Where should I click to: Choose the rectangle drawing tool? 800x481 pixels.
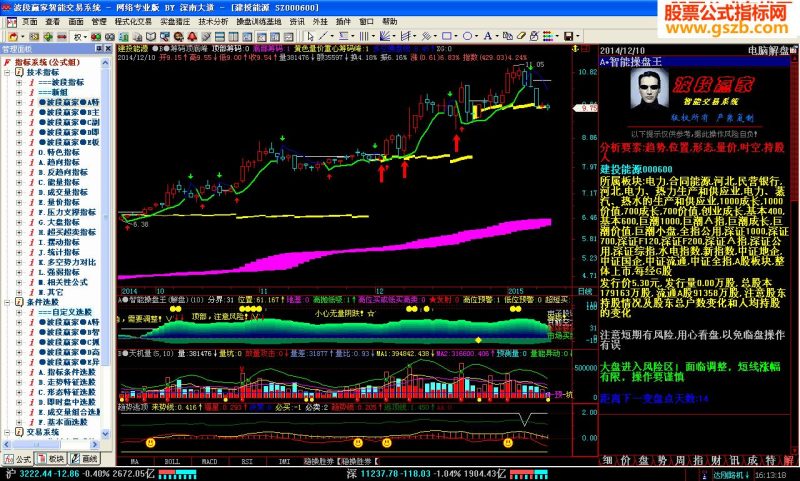[x=446, y=36]
